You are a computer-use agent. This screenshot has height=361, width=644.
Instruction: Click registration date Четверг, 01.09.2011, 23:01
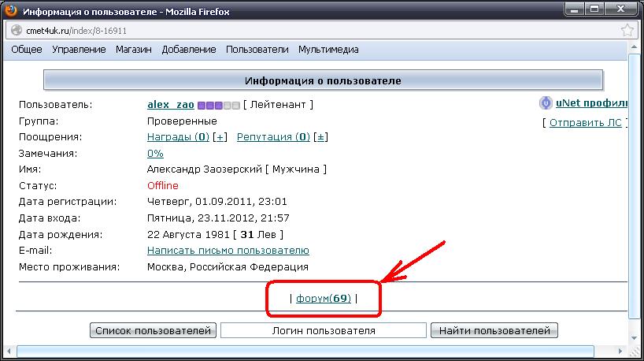(217, 202)
